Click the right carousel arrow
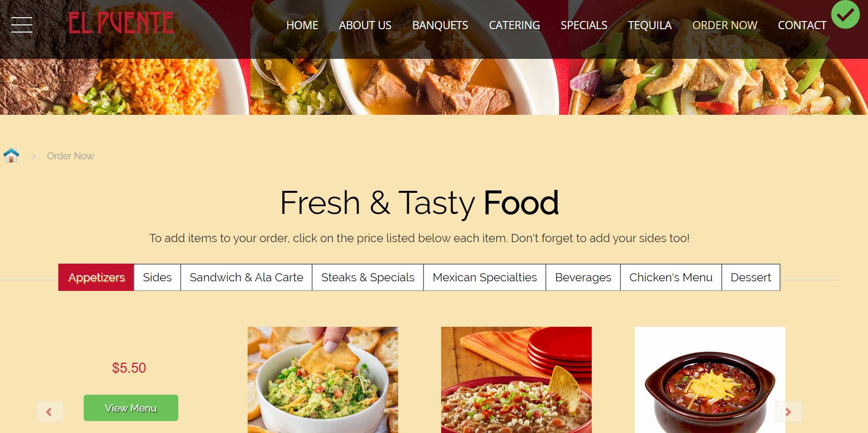The height and width of the screenshot is (433, 868). (789, 411)
